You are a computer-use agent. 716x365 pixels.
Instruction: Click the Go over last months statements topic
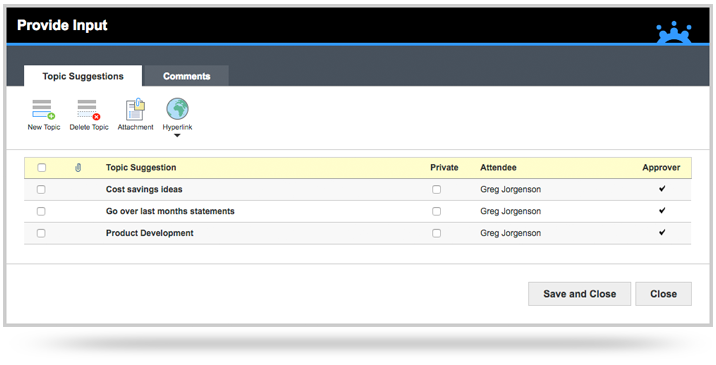click(x=170, y=211)
